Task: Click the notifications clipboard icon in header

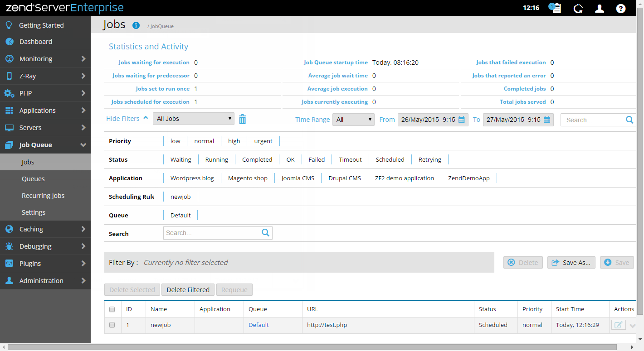Action: coord(555,8)
